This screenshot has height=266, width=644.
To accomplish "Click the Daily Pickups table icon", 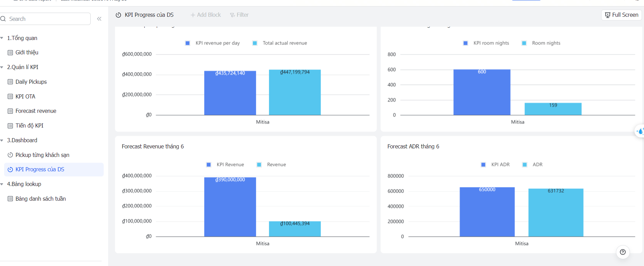I will (10, 82).
